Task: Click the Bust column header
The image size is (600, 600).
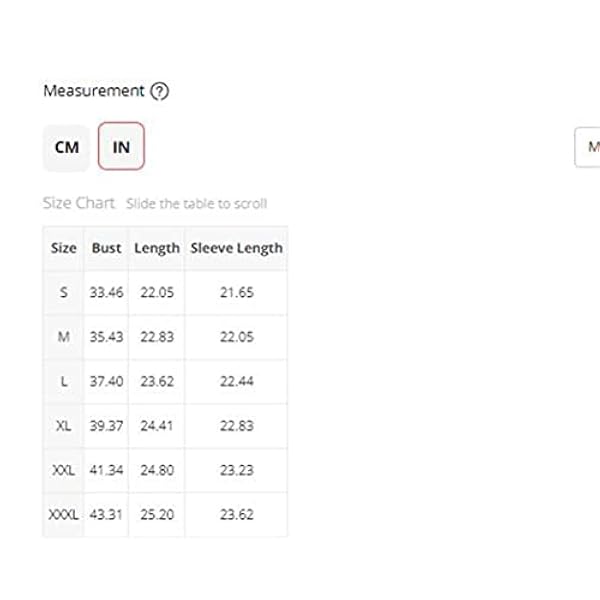Action: 106,248
